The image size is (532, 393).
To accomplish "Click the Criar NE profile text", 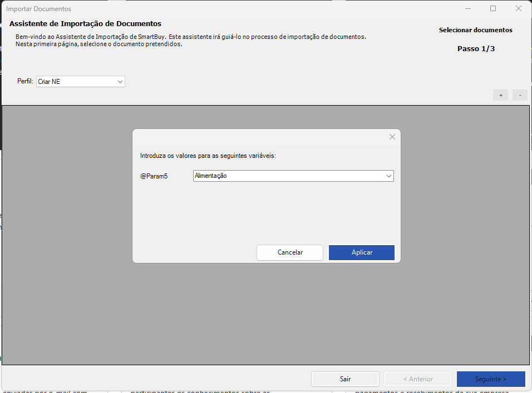I will 49,82.
